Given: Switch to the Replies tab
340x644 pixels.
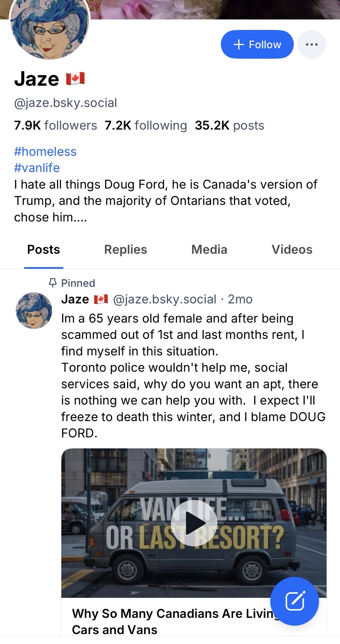Looking at the screenshot, I should (x=125, y=250).
